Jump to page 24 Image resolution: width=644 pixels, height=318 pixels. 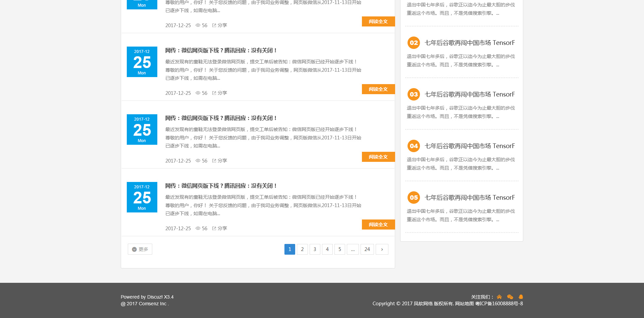367,249
